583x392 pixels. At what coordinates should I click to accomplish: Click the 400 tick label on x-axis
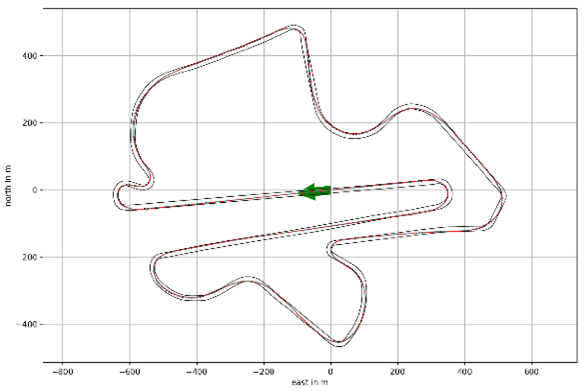pyautogui.click(x=465, y=372)
